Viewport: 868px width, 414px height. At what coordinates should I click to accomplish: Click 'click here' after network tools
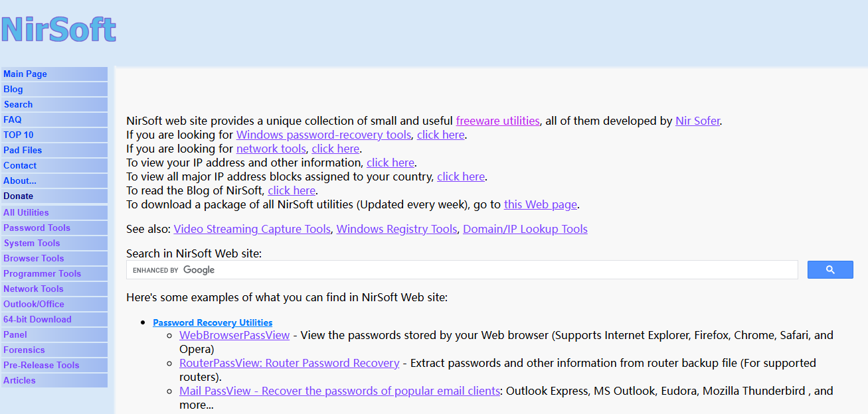[335, 149]
